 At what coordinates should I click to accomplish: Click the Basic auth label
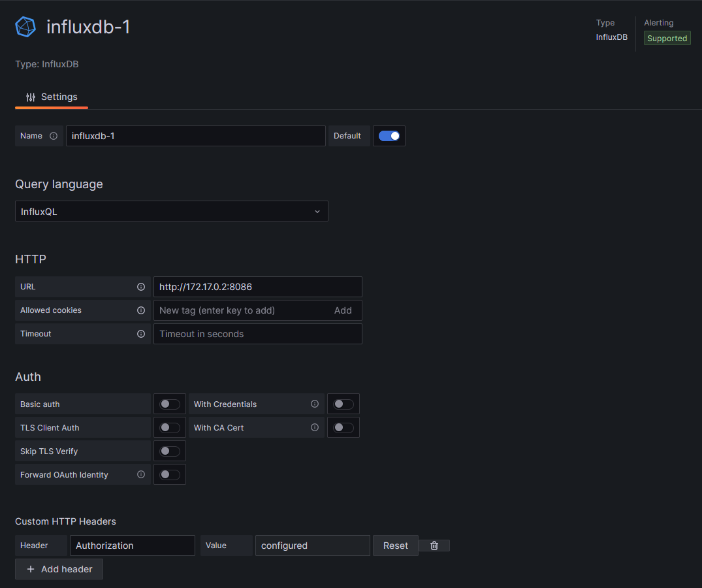(x=40, y=404)
